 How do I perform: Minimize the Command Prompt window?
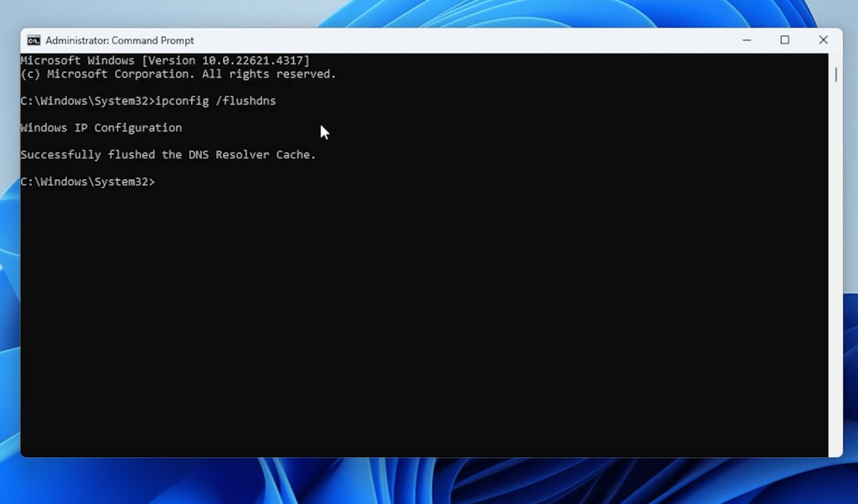point(746,40)
